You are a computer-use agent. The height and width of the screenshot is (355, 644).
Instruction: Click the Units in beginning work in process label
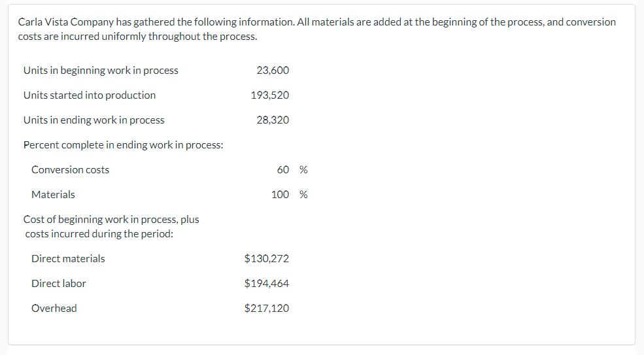pyautogui.click(x=101, y=70)
